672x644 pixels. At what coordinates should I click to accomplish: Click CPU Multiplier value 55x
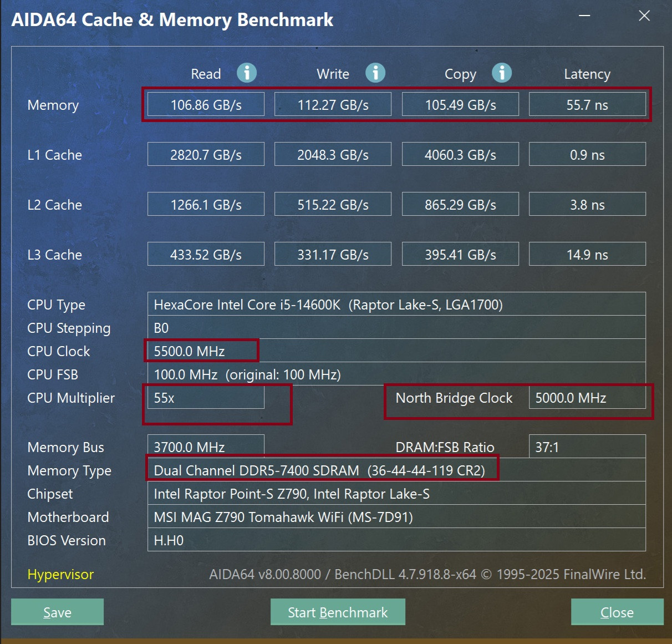tap(206, 397)
